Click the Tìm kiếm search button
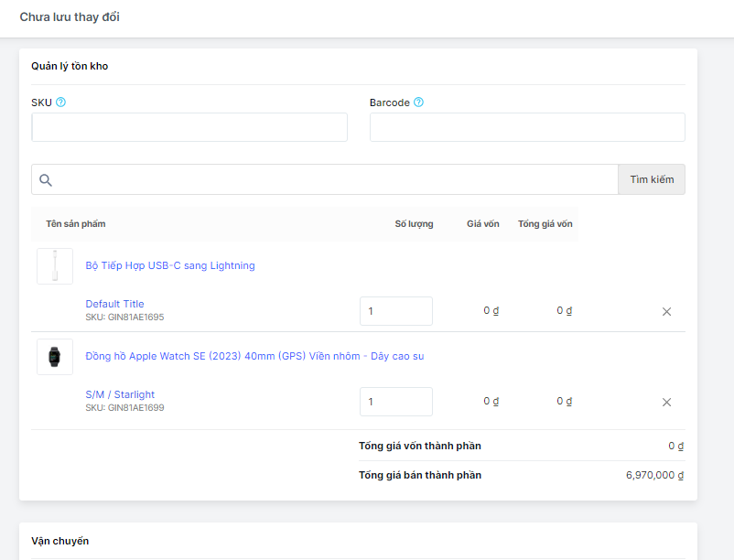The width and height of the screenshot is (734, 560). pos(652,179)
